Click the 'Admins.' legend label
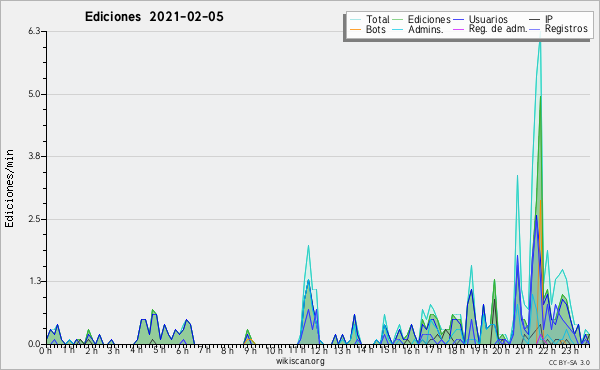Image resolution: width=600 pixels, height=370 pixels. (426, 29)
